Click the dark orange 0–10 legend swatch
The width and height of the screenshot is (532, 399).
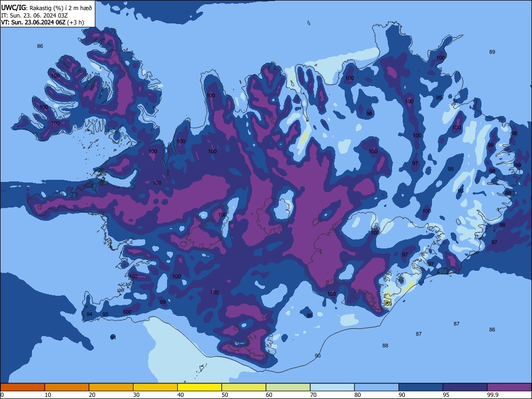(22, 387)
